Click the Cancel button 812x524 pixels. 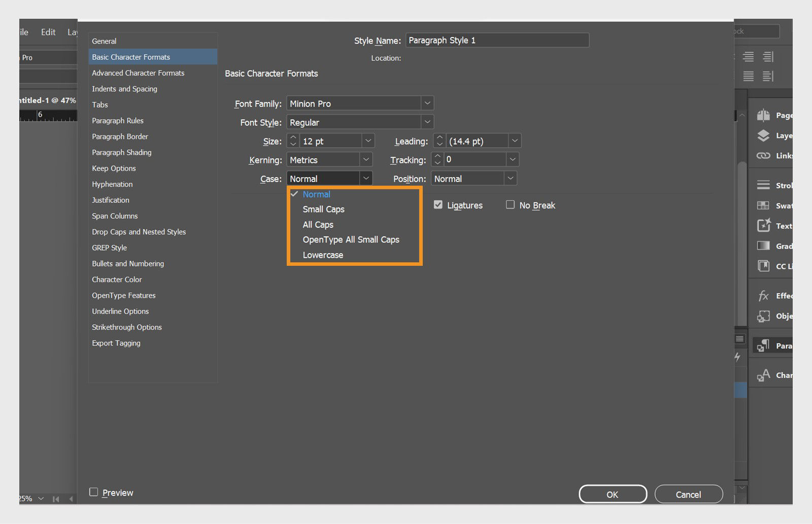click(x=688, y=494)
